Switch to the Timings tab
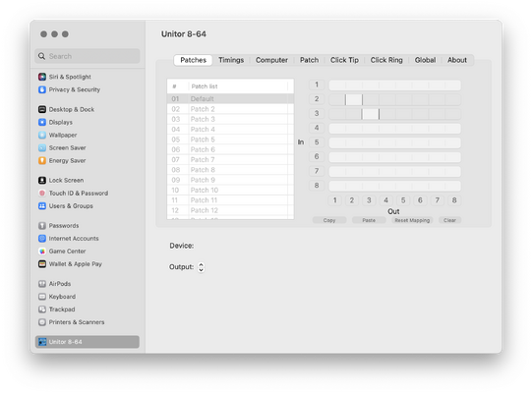This screenshot has height=393, width=532. [x=231, y=60]
